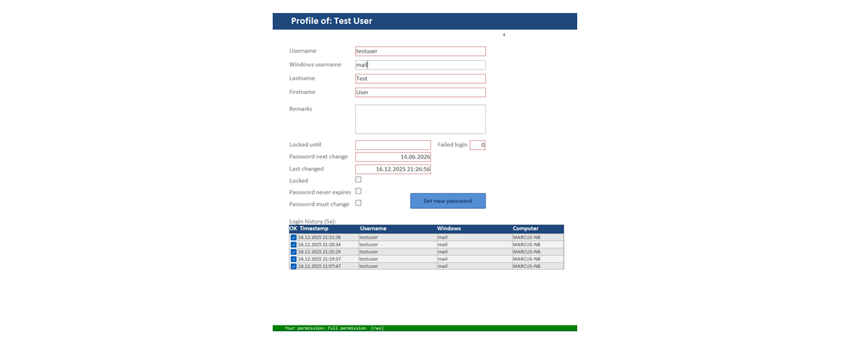Toggle the Locked checkbox
Screen dimensions: 868x340
pos(358,179)
